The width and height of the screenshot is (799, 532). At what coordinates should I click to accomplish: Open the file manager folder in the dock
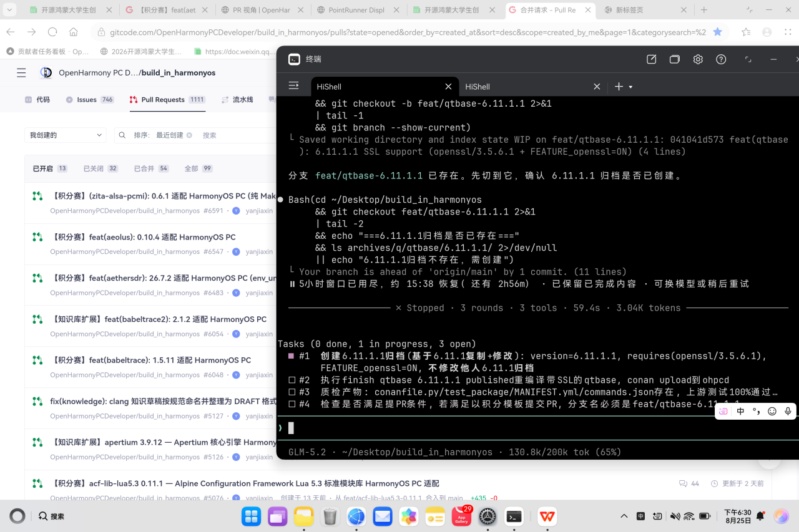(304, 516)
